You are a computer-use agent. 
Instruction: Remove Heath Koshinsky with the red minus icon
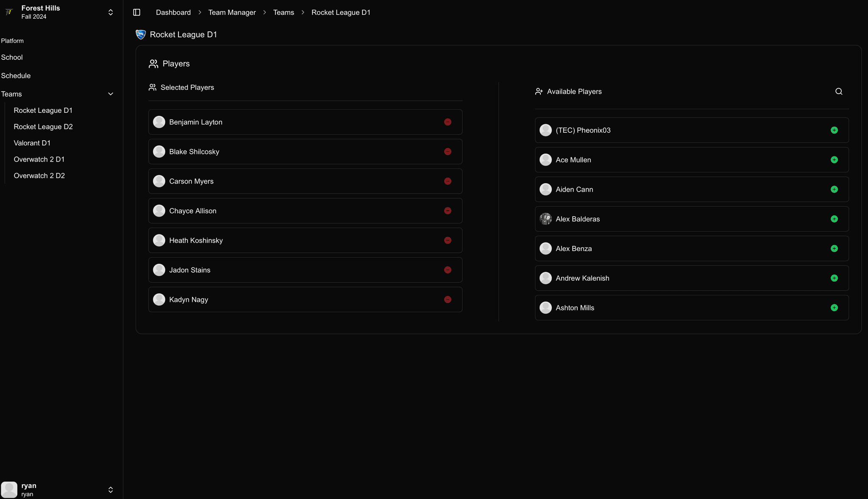click(x=448, y=240)
